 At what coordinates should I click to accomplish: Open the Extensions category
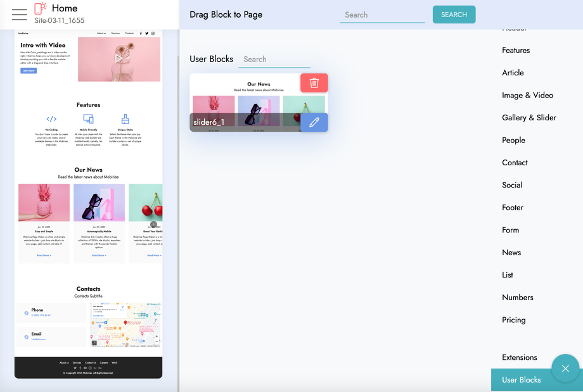point(520,357)
